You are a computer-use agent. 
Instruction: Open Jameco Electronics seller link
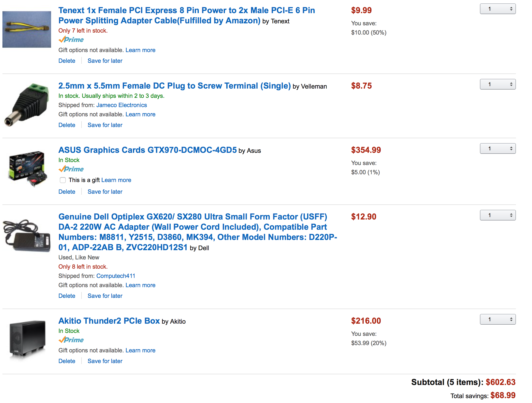(122, 105)
